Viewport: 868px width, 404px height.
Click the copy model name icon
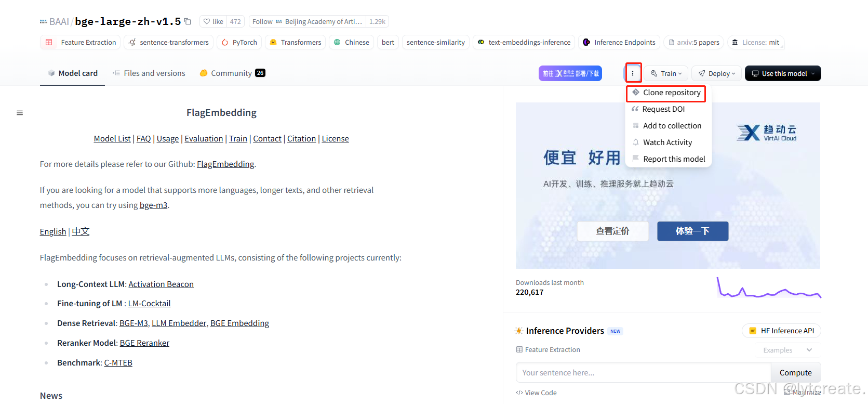(x=188, y=21)
